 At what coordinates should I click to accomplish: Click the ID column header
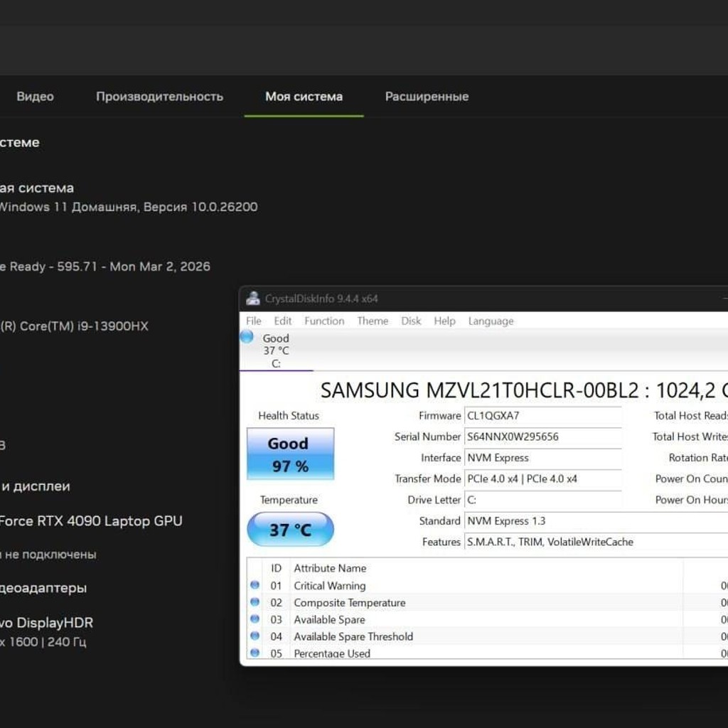tap(277, 568)
